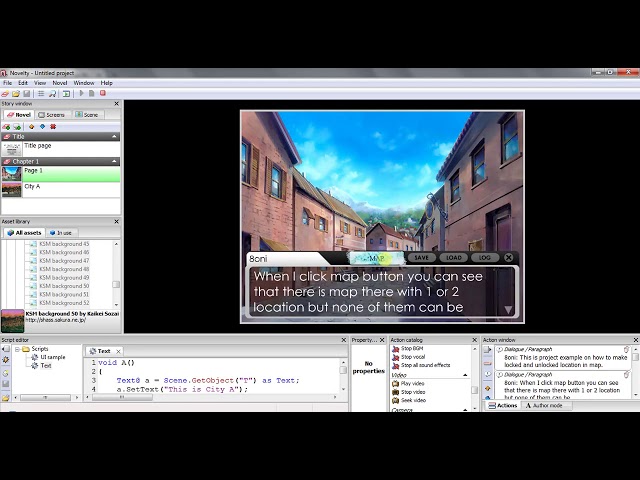640x480 pixels.
Task: Collapse the Camera category in Action catalog
Action: tap(465, 409)
